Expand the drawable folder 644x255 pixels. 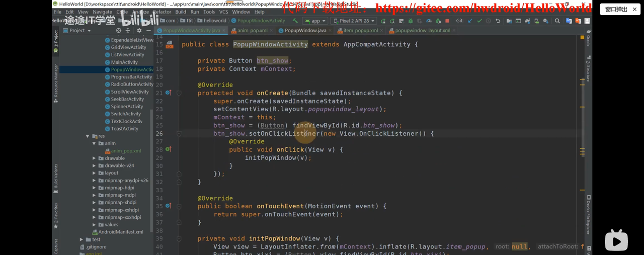pyautogui.click(x=94, y=158)
